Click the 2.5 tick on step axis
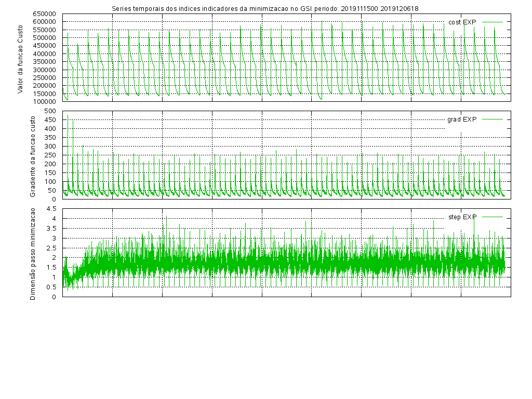The image size is (532, 399). tap(52, 248)
